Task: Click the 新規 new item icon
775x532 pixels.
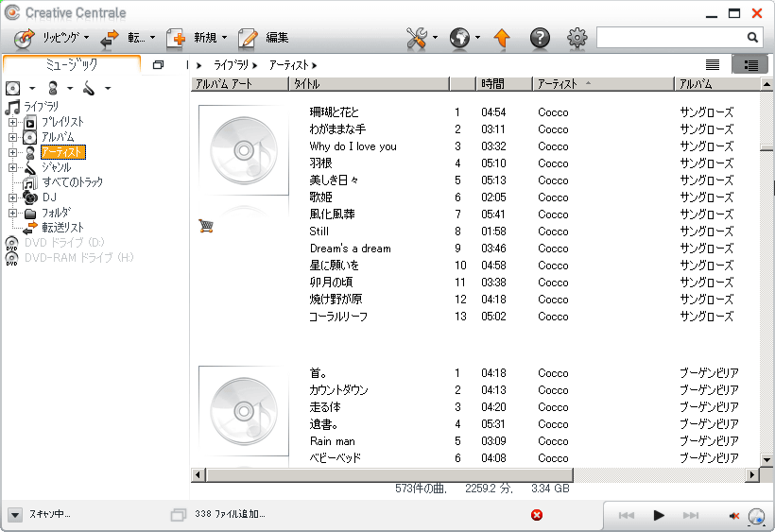Action: click(176, 38)
